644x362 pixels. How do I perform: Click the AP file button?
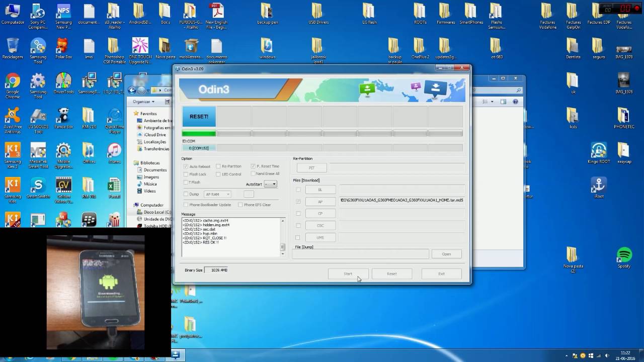pyautogui.click(x=320, y=202)
